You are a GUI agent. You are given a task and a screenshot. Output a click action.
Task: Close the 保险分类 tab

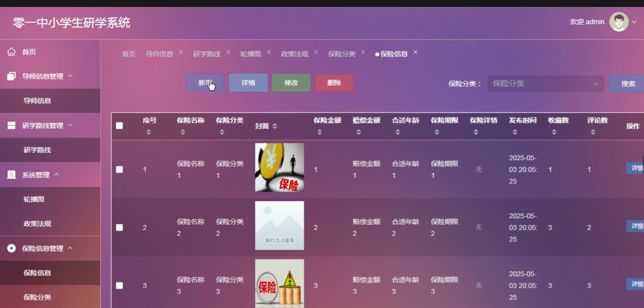(x=363, y=52)
